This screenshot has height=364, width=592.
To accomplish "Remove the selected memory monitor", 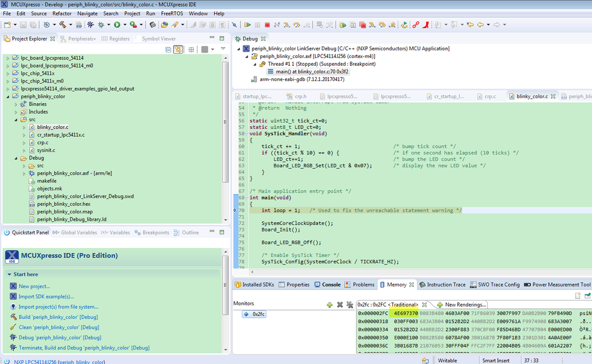I will [340, 304].
